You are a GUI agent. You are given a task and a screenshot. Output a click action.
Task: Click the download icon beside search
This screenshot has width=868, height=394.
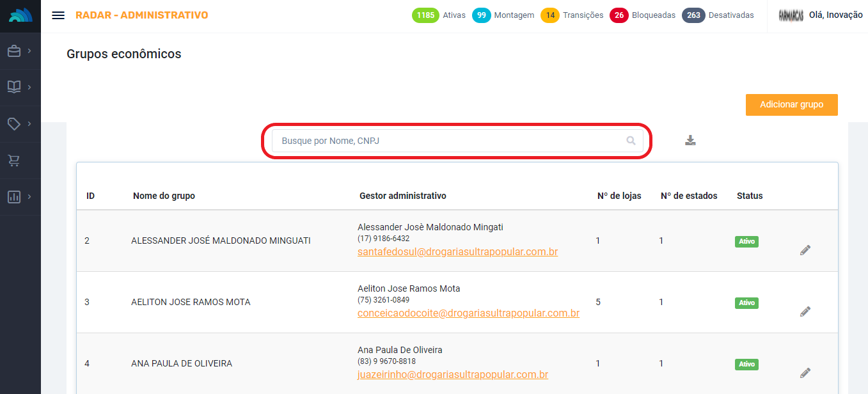(x=690, y=140)
